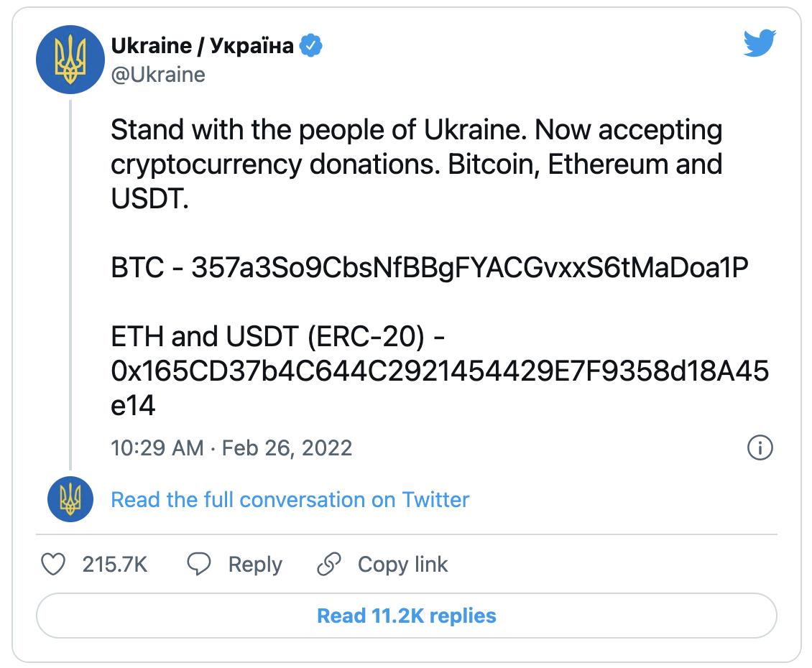
Task: Click the 10:29 AM Feb 26, 2022 timestamp
Action: tap(231, 448)
